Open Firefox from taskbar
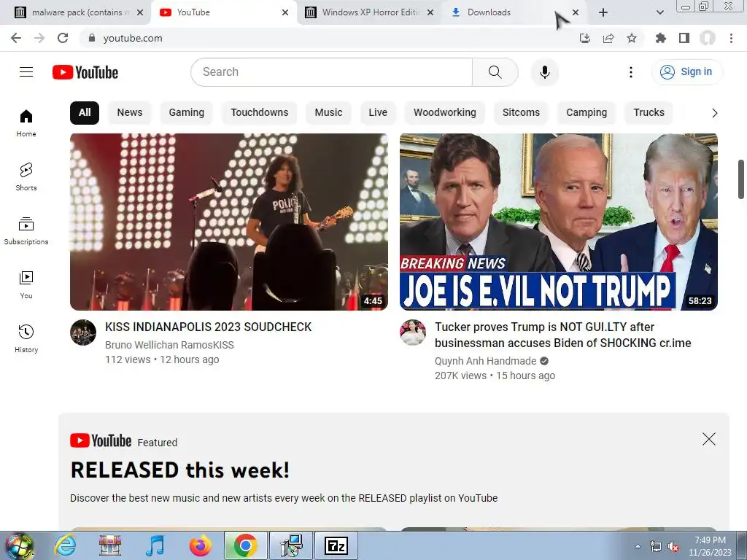This screenshot has width=747, height=560. [x=201, y=546]
